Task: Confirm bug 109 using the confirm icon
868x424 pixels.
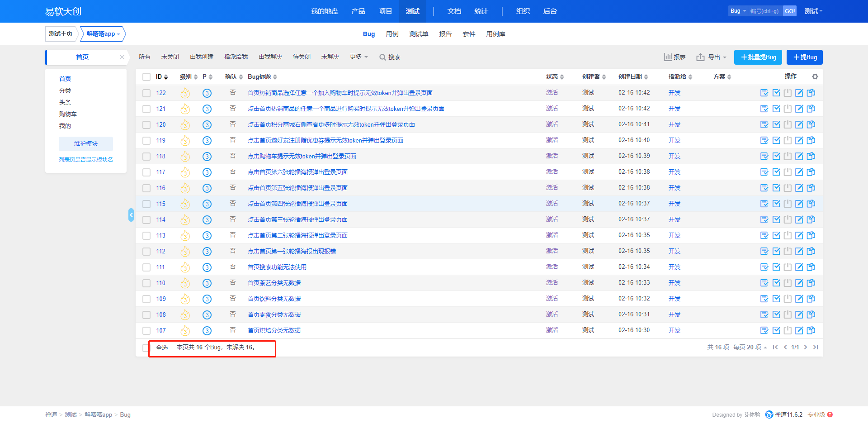Action: coord(764,299)
